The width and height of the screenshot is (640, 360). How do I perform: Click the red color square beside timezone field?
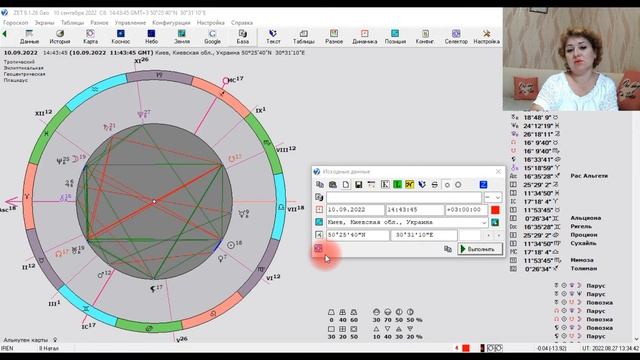pos(495,210)
